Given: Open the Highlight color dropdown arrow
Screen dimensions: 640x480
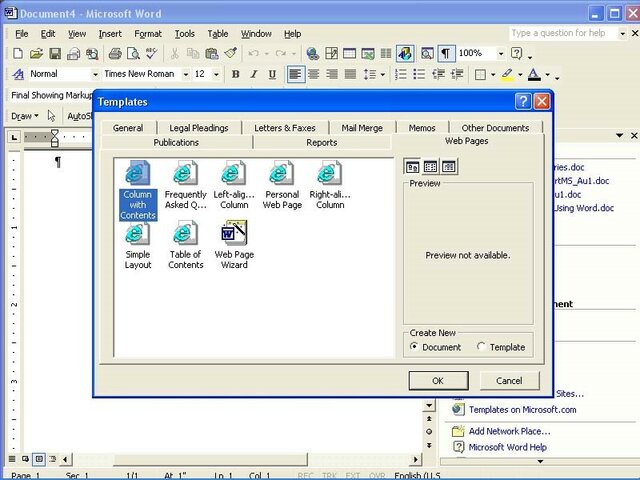Looking at the screenshot, I should pyautogui.click(x=520, y=74).
